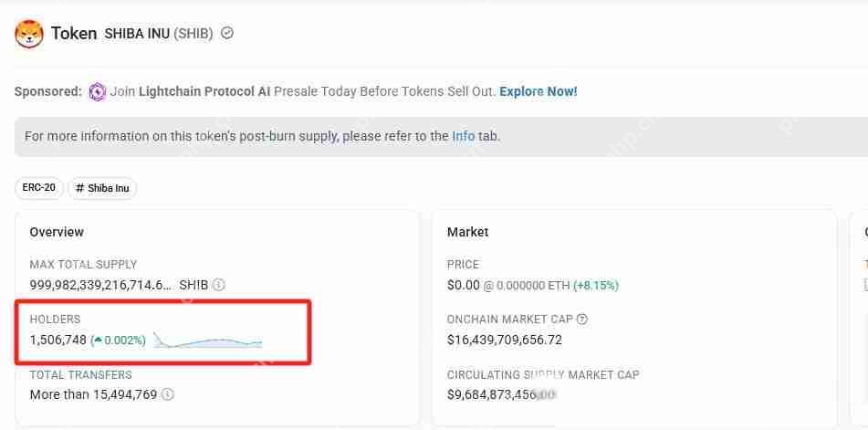Select the ERC-20 tag
The height and width of the screenshot is (430, 868).
[x=38, y=188]
